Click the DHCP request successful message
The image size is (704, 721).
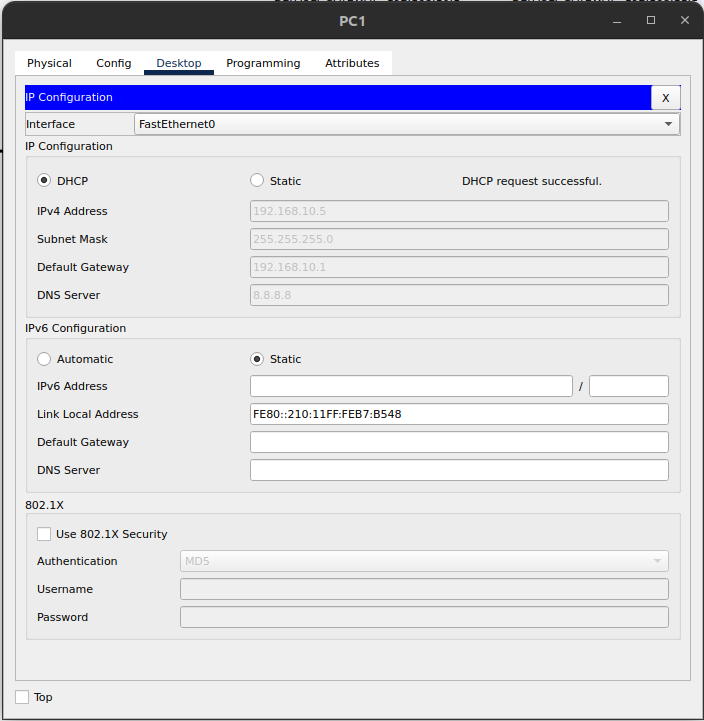[x=532, y=181]
